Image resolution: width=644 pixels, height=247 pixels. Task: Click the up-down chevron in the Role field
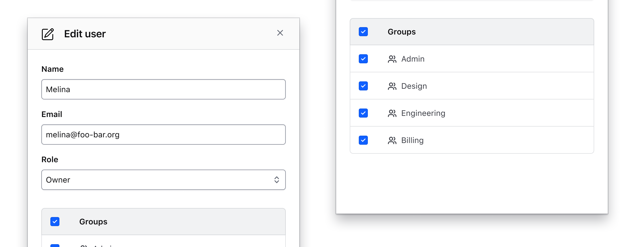276,180
